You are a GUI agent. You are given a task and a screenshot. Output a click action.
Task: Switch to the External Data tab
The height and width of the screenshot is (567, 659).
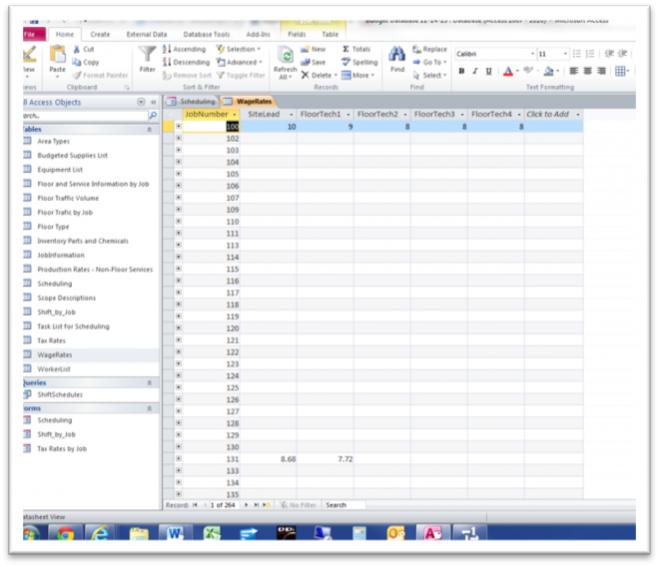click(x=147, y=34)
